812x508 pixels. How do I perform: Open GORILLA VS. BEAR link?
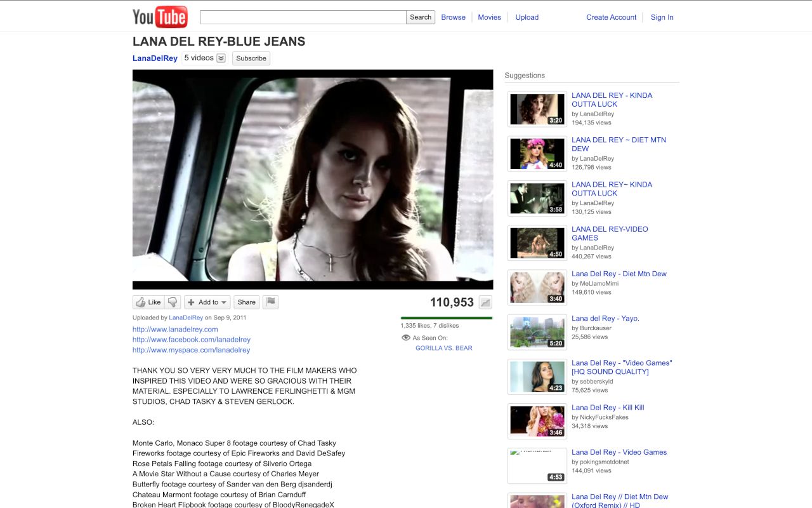[x=444, y=348]
